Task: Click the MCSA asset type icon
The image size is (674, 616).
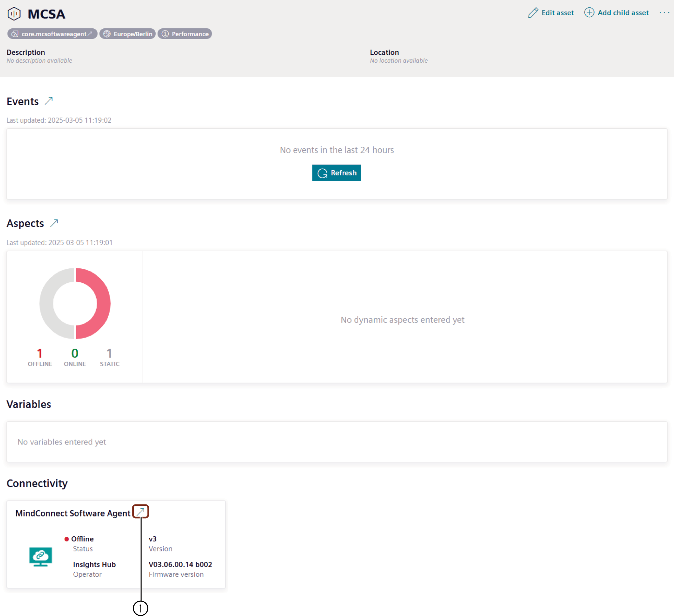Action: tap(14, 14)
